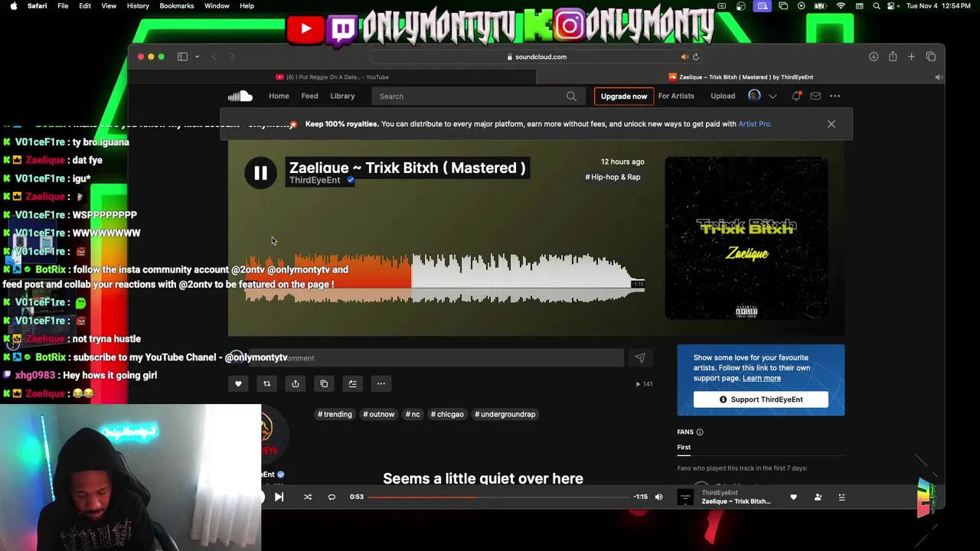The image size is (980, 551).
Task: Open the Feed page
Action: point(309,96)
